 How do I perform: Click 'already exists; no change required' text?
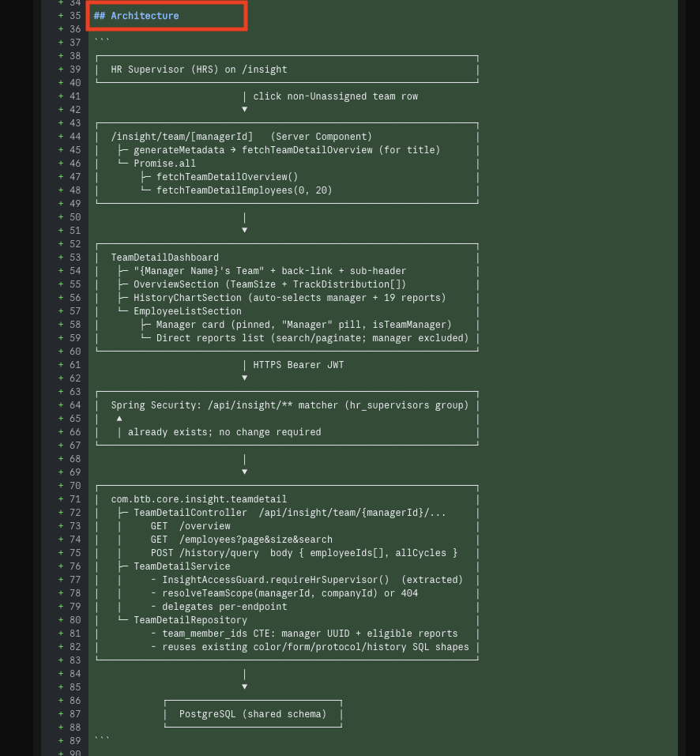pyautogui.click(x=224, y=432)
